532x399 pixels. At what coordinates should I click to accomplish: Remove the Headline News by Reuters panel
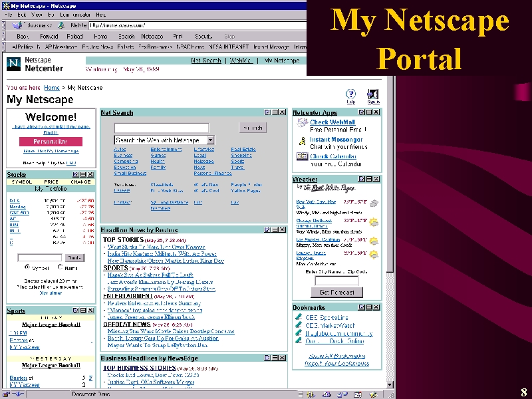pos(282,229)
